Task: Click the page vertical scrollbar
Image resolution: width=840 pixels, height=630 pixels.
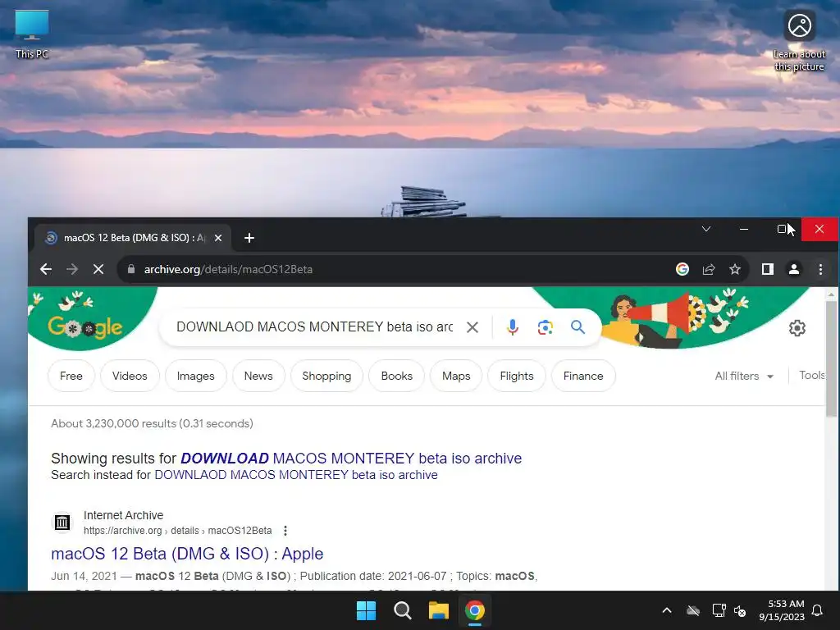Action: click(831, 359)
